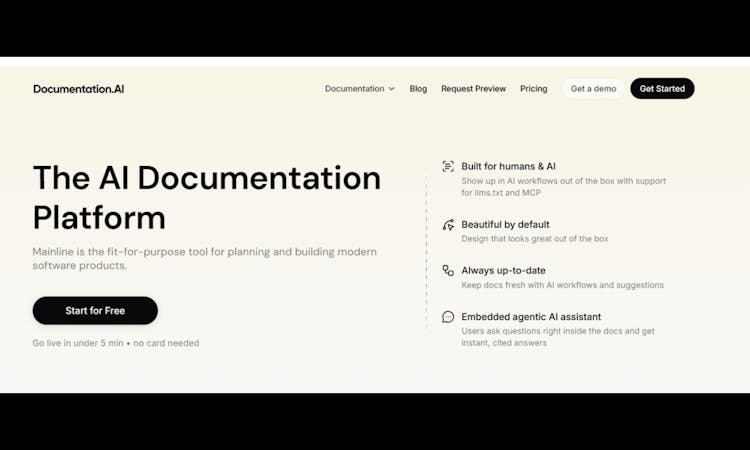The width and height of the screenshot is (750, 450).
Task: Click the Always up-to-date feature title
Action: 501,271
